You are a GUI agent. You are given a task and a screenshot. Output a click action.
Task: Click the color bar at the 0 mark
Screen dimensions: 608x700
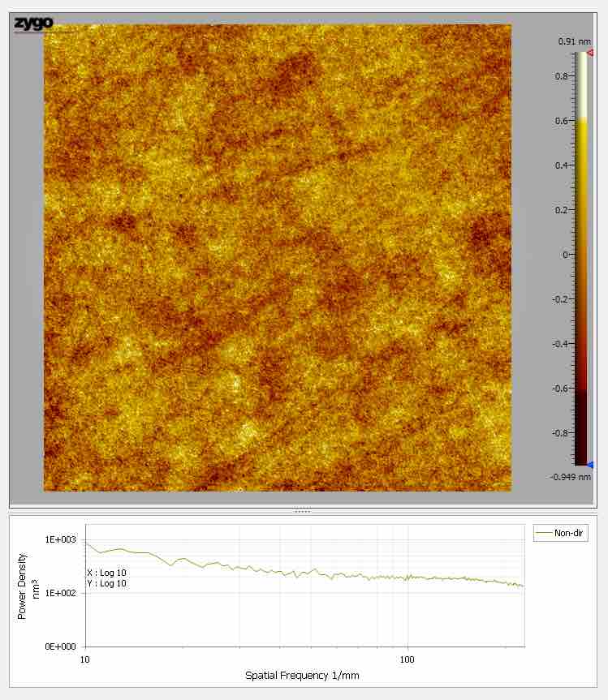tap(581, 255)
